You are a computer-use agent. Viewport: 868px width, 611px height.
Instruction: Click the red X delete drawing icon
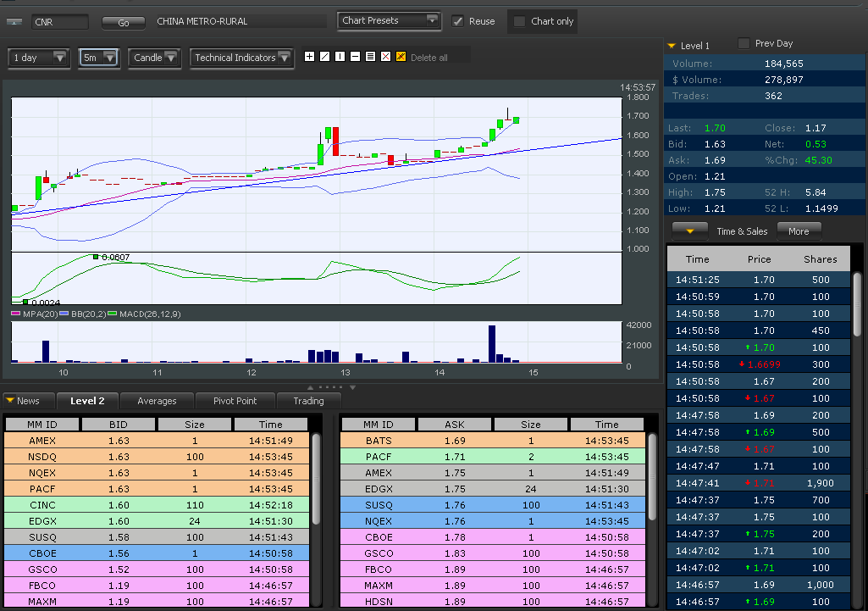[x=386, y=57]
